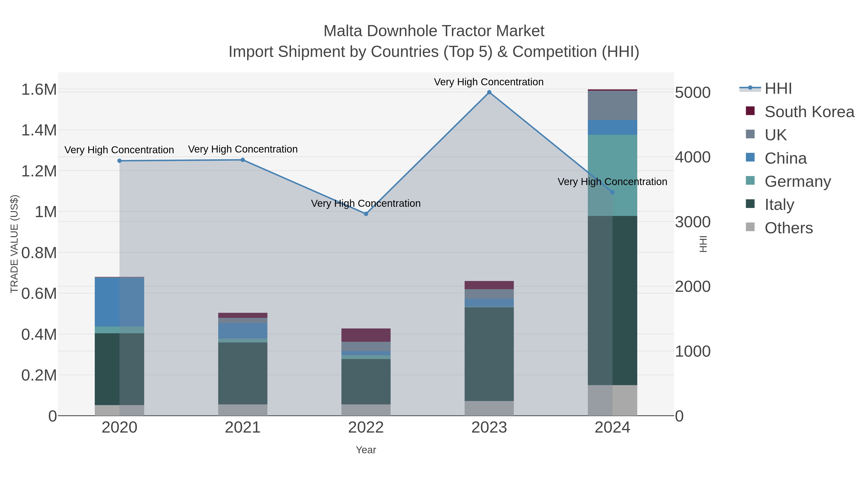Click the 2023 x-axis label

coord(489,428)
